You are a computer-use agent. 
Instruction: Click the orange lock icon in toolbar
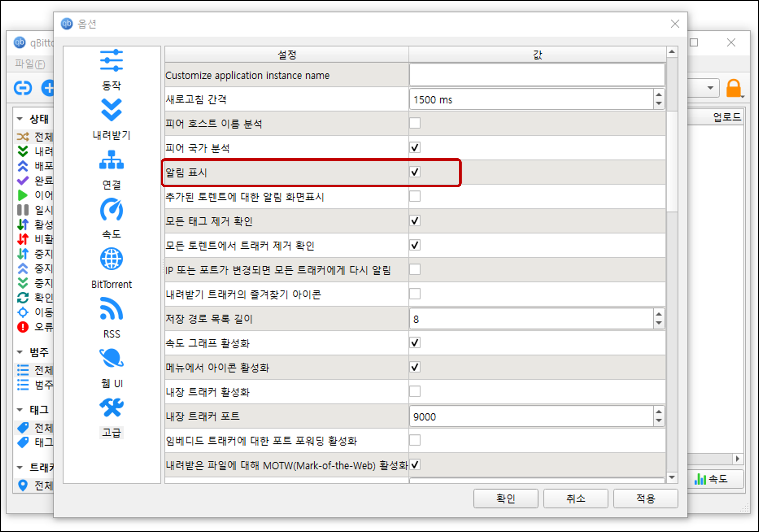pos(733,88)
